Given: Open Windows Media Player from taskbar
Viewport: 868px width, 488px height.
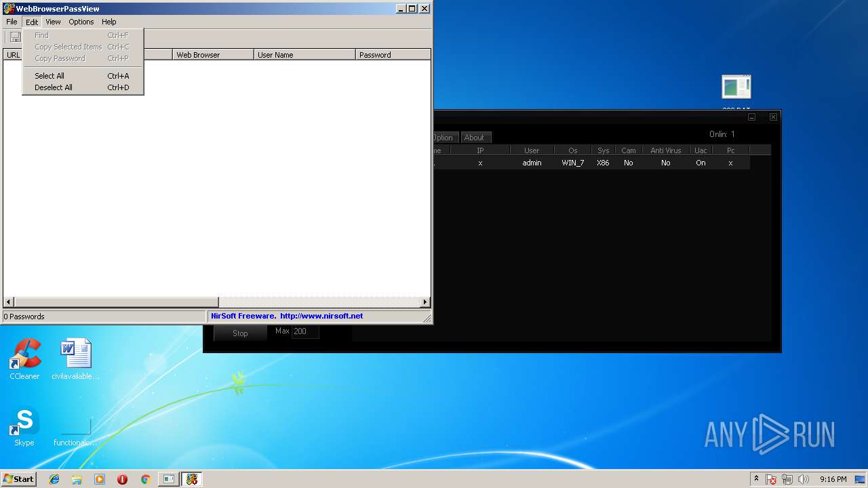Looking at the screenshot, I should (x=100, y=479).
